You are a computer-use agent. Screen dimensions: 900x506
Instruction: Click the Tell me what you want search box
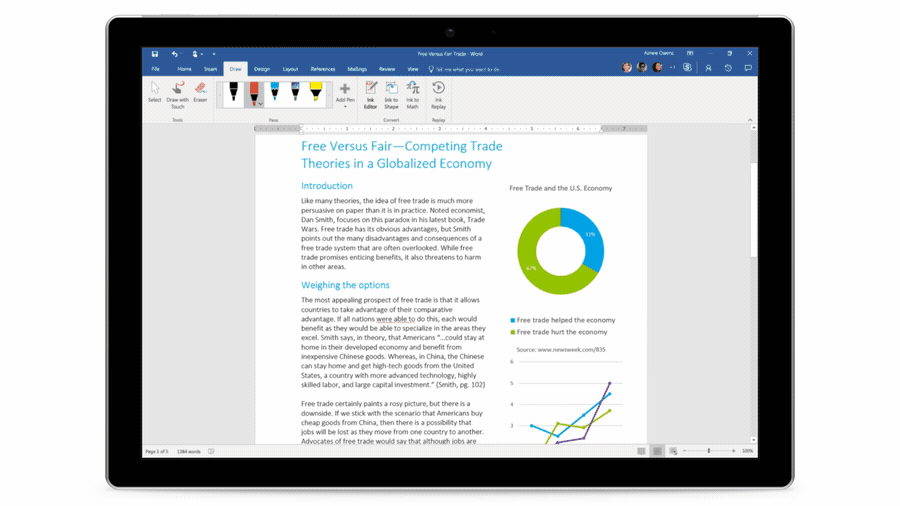pyautogui.click(x=468, y=69)
